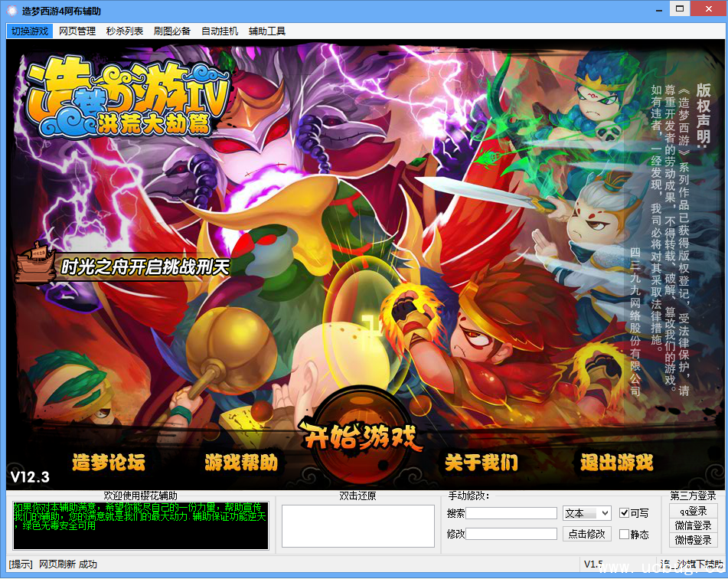This screenshot has width=728, height=579.
Task: Expand the 文本 type dropdown
Action: click(586, 513)
